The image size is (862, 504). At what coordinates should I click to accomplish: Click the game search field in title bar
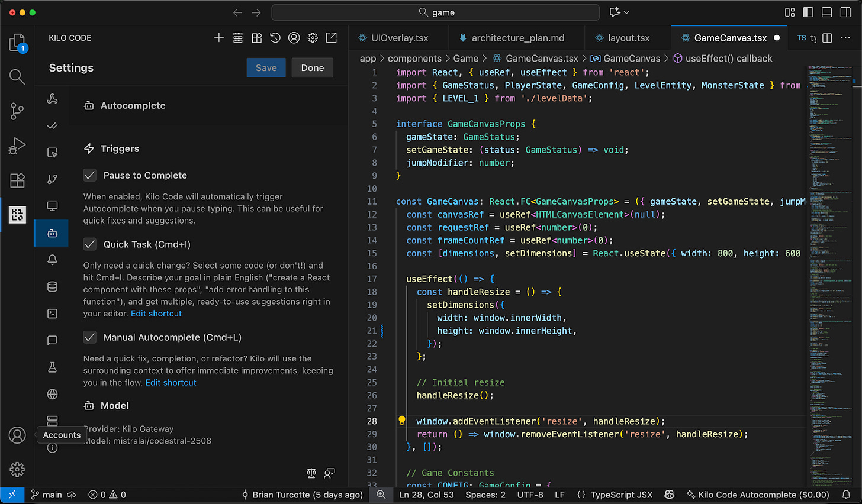pos(436,12)
